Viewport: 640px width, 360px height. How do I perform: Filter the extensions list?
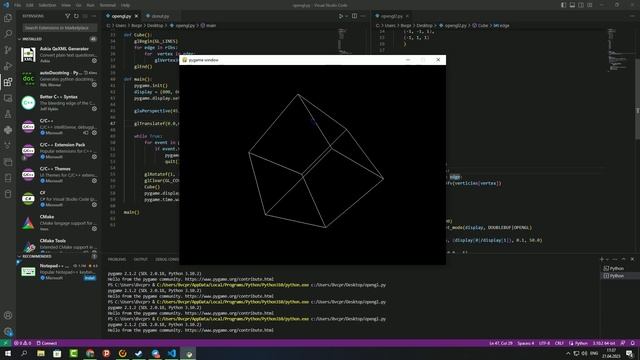67,16
